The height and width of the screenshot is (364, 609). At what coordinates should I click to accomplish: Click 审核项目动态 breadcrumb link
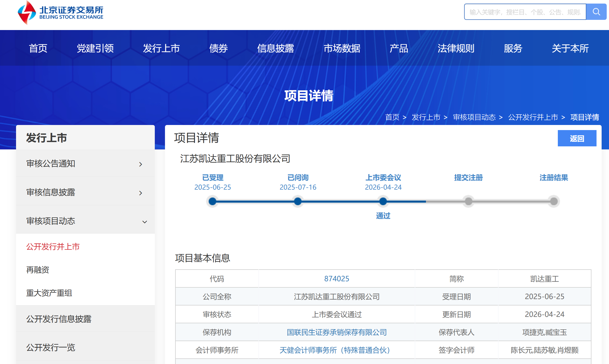[x=474, y=117]
